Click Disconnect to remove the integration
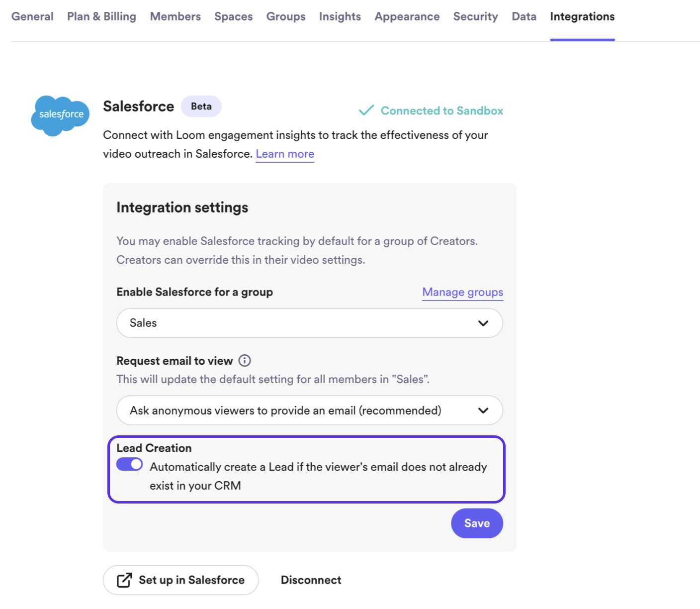Screen dimensions: 700x609 point(311,580)
